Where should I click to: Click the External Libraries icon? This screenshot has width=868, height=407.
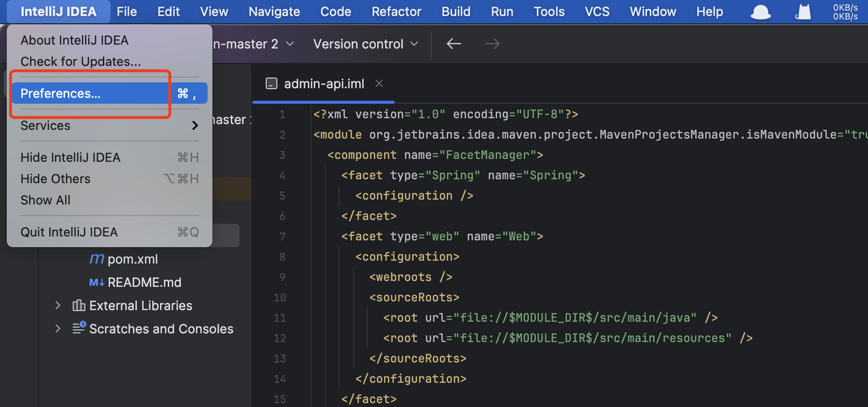tap(79, 306)
